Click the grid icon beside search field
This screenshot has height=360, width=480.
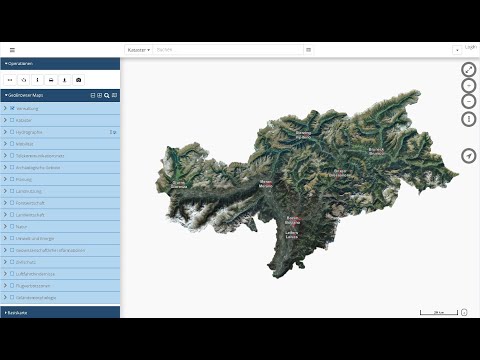(x=308, y=50)
